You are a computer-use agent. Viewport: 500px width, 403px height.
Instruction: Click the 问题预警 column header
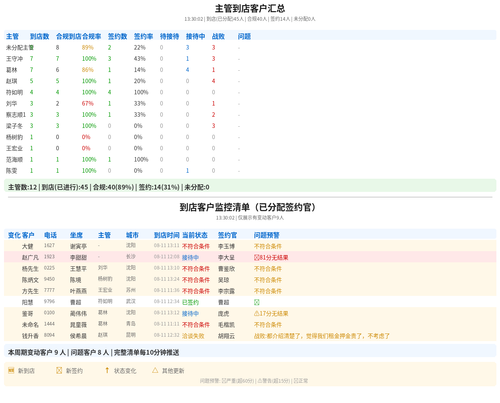(x=267, y=235)
